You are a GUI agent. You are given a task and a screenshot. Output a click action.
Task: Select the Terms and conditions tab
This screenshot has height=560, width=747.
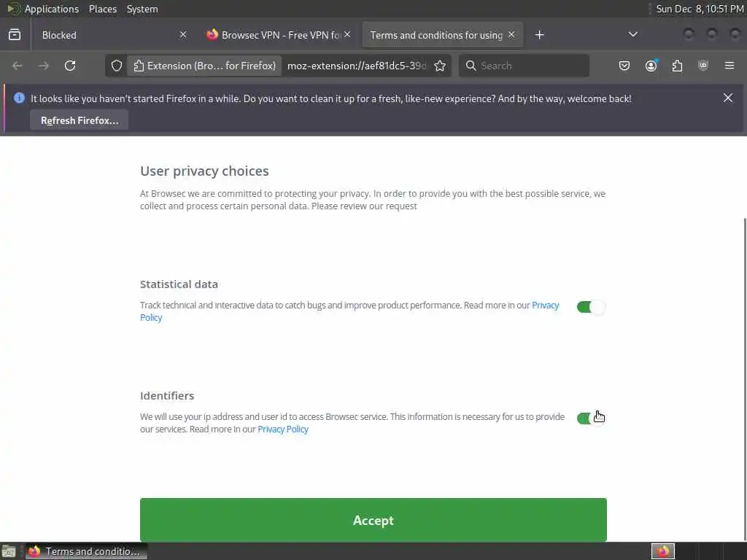coord(443,35)
